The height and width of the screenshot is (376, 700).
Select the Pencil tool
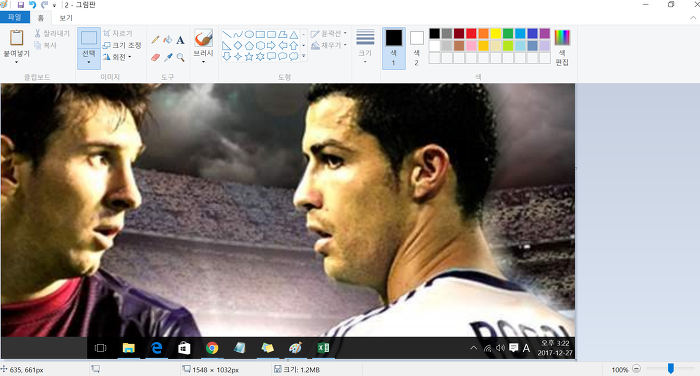pos(155,40)
